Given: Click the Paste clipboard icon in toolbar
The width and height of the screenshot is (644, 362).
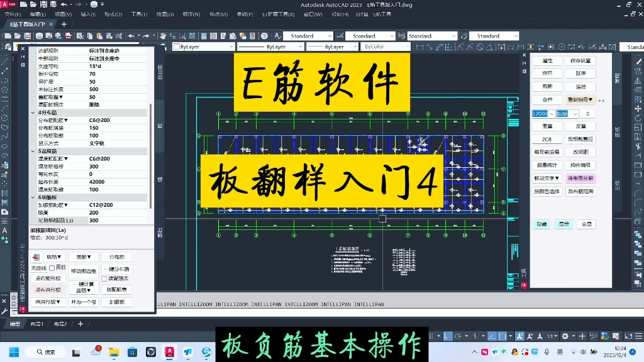Looking at the screenshot, I should coord(99,36).
